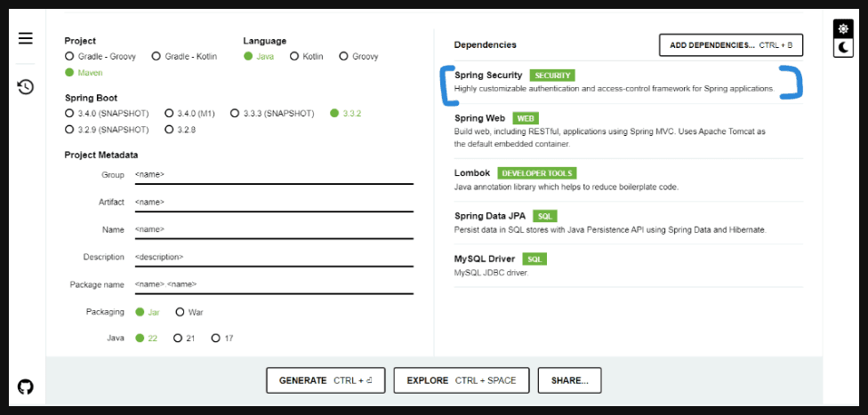
Task: Click the EXPLORE button
Action: coord(461,380)
